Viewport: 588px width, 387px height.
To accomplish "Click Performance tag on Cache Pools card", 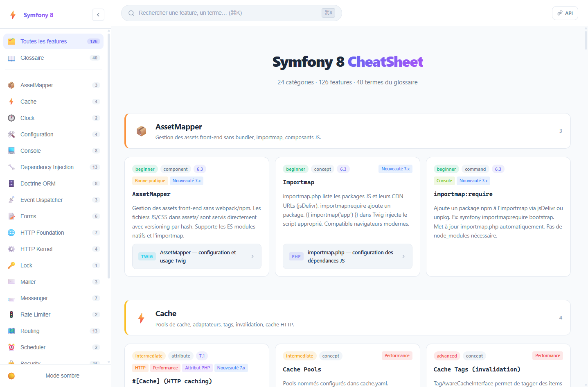I will tap(397, 355).
